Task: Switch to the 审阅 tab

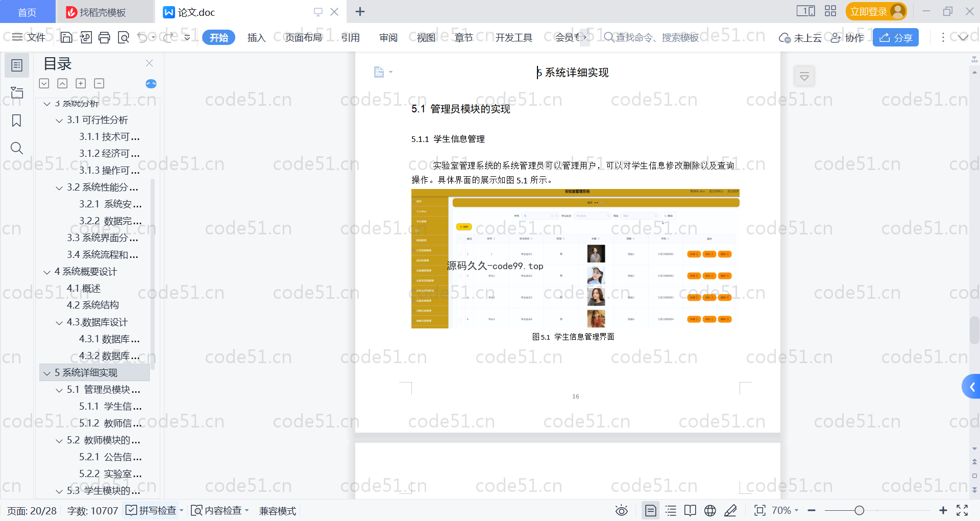Action: click(388, 37)
